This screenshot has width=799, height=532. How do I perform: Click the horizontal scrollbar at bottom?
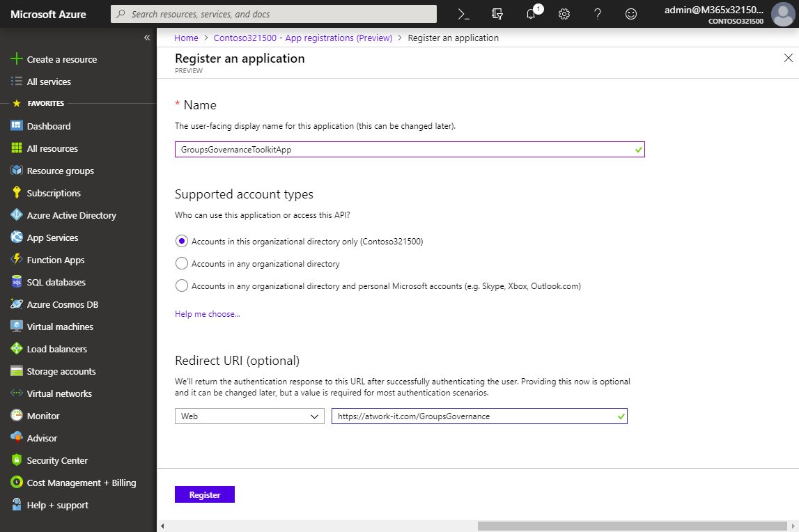click(633, 526)
